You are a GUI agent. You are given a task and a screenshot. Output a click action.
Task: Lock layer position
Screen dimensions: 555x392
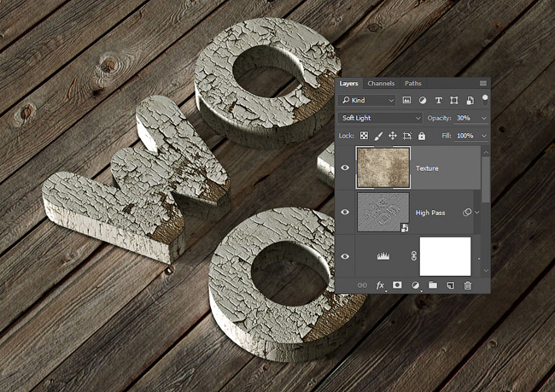point(393,136)
